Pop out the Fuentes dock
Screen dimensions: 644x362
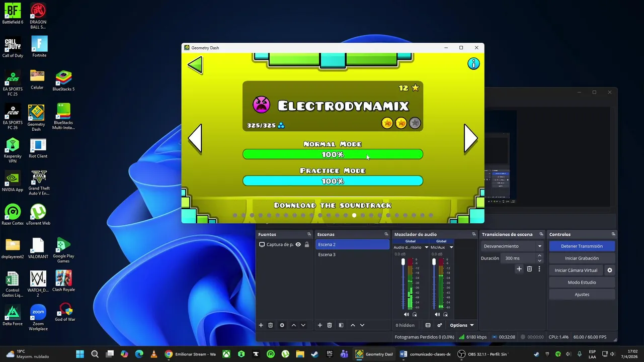pos(309,234)
